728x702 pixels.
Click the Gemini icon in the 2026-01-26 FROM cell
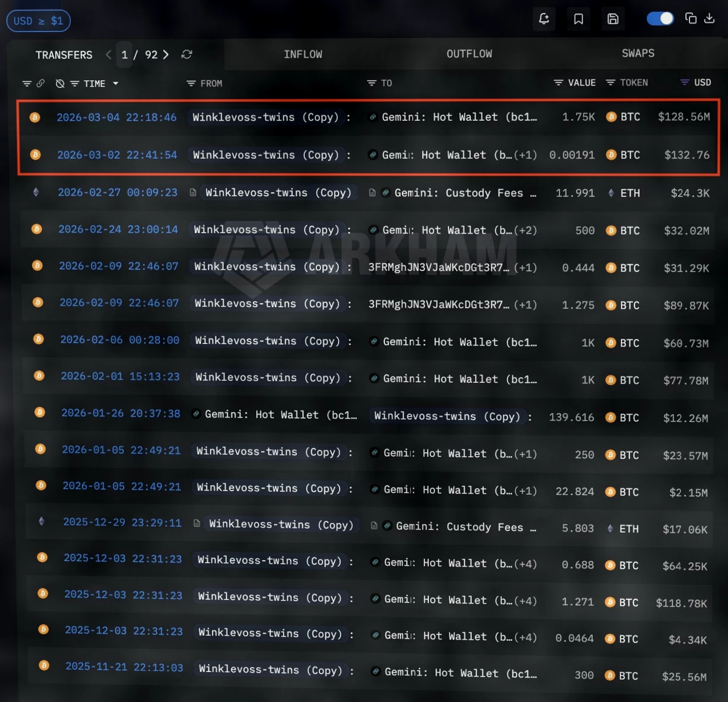point(196,414)
